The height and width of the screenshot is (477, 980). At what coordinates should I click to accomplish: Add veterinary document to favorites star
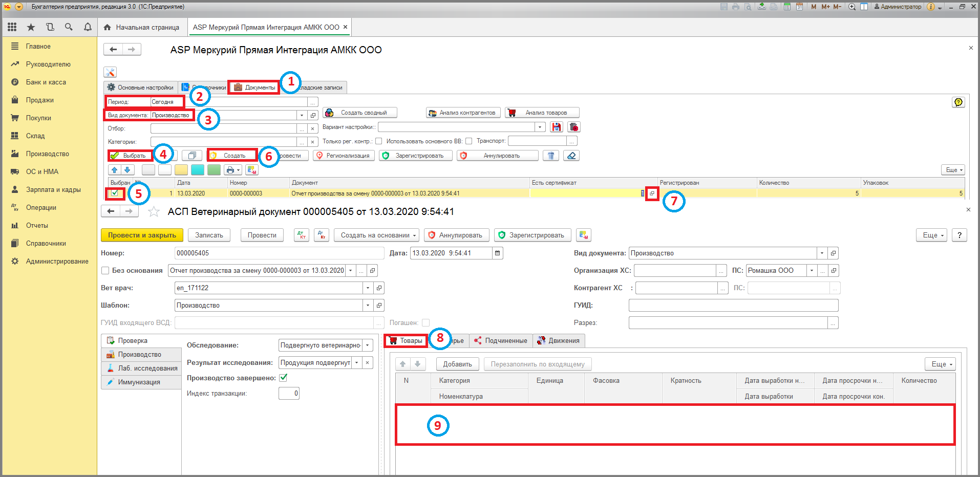(x=154, y=211)
